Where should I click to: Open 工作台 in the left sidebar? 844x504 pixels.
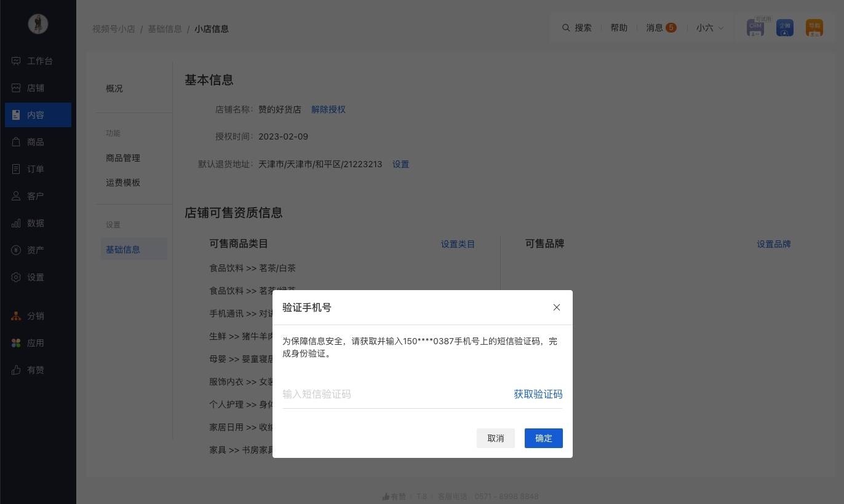(38, 61)
